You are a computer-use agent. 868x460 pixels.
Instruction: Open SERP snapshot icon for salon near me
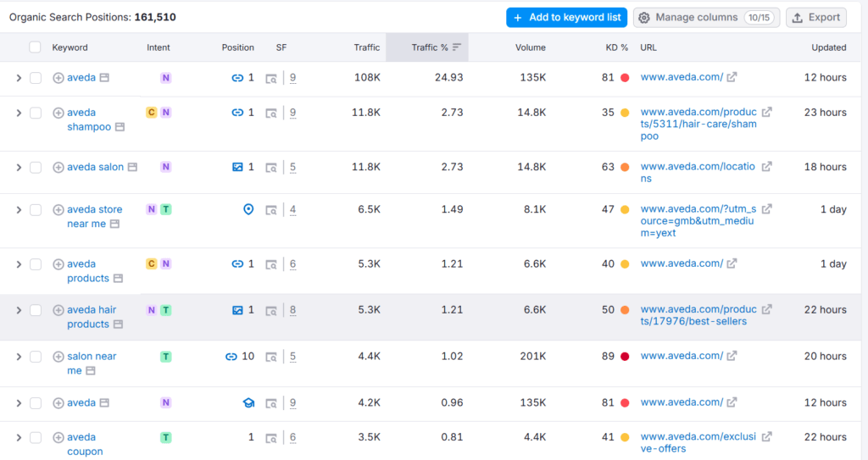[x=271, y=357]
